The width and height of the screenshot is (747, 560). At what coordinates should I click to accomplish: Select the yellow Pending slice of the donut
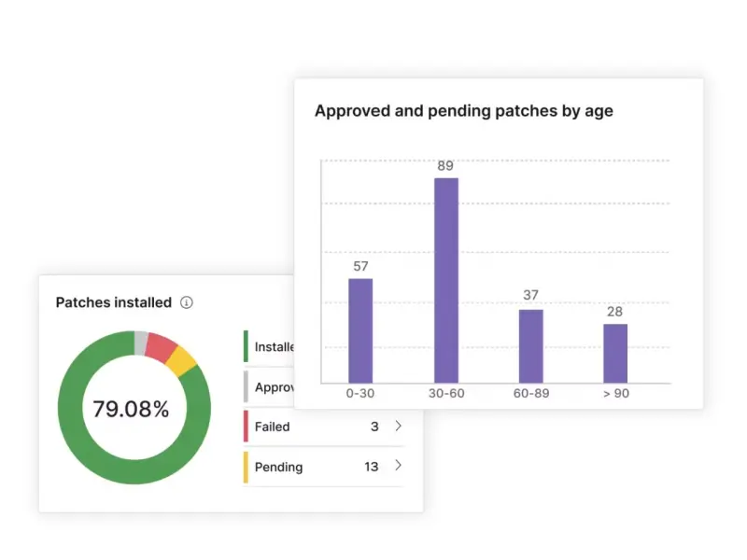pyautogui.click(x=181, y=361)
